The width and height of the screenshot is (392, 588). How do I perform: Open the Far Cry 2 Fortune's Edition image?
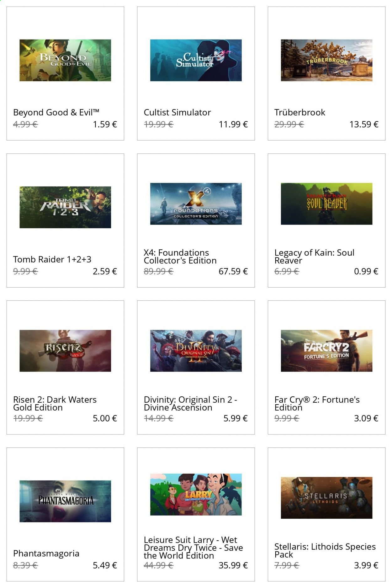(x=326, y=351)
